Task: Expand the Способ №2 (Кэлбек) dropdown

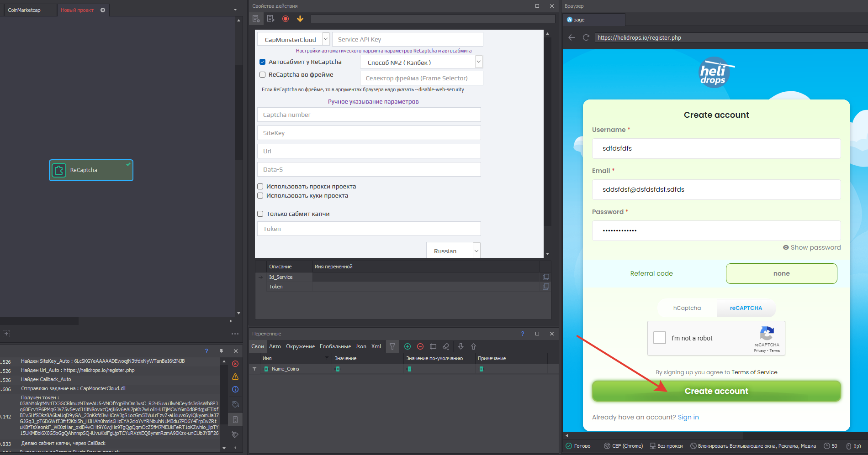Action: click(x=478, y=62)
